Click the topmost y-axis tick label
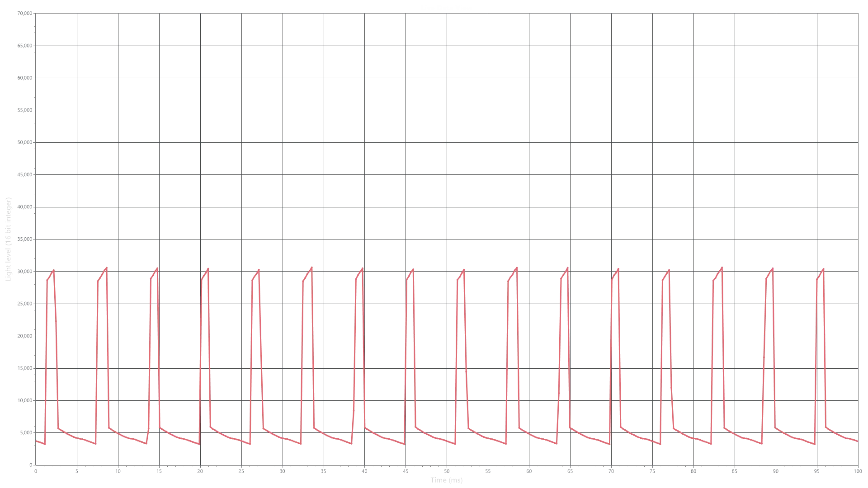This screenshot has width=868, height=488. pos(24,14)
